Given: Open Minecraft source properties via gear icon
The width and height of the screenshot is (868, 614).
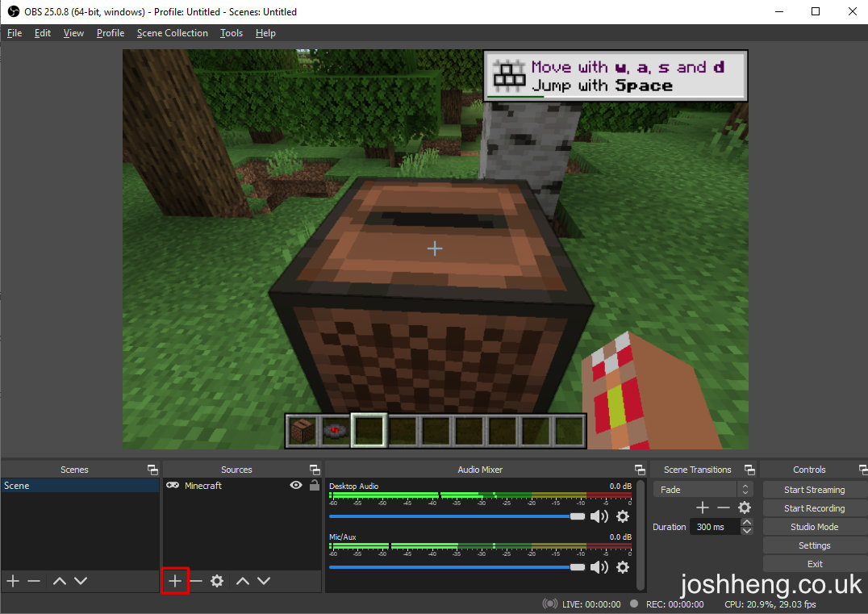Looking at the screenshot, I should tap(217, 580).
